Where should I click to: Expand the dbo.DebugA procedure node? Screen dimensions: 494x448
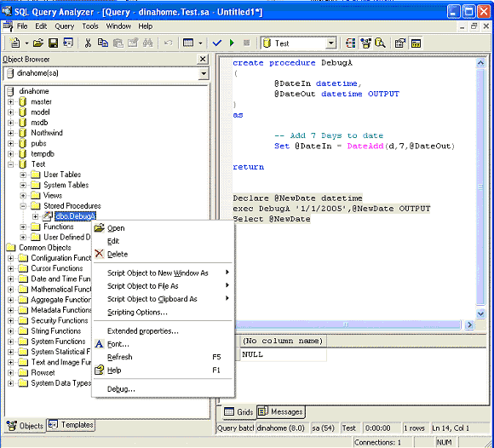(x=35, y=216)
